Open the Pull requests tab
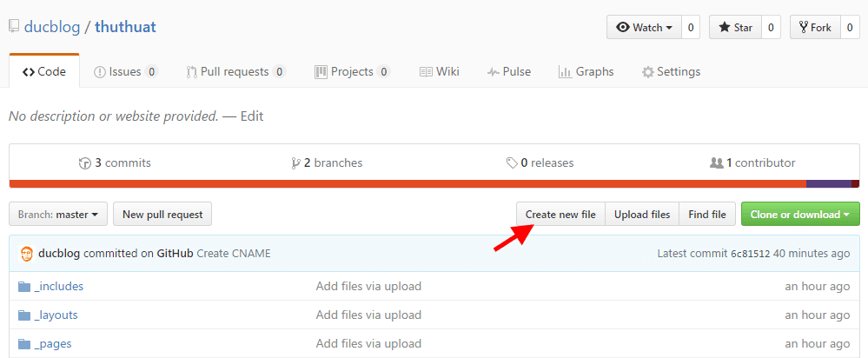868x358 pixels. point(236,72)
